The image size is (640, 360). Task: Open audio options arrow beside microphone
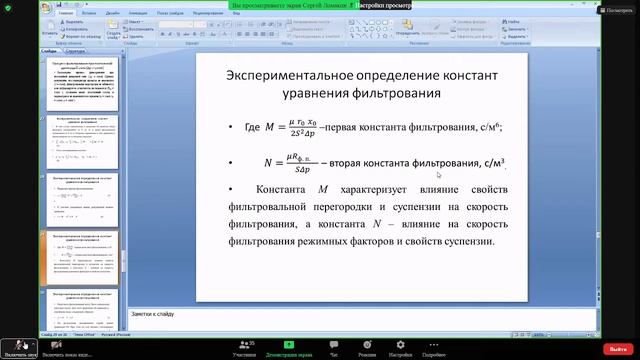pos(33,345)
